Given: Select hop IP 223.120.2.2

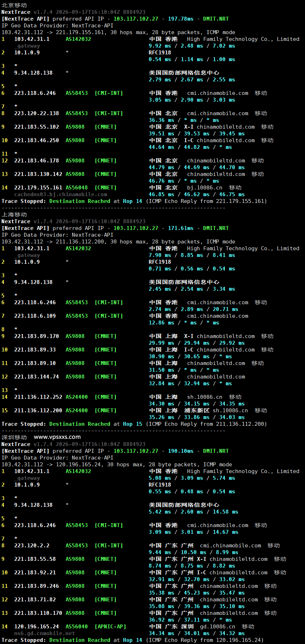Looking at the screenshot, I should pyautogui.click(x=32, y=546).
